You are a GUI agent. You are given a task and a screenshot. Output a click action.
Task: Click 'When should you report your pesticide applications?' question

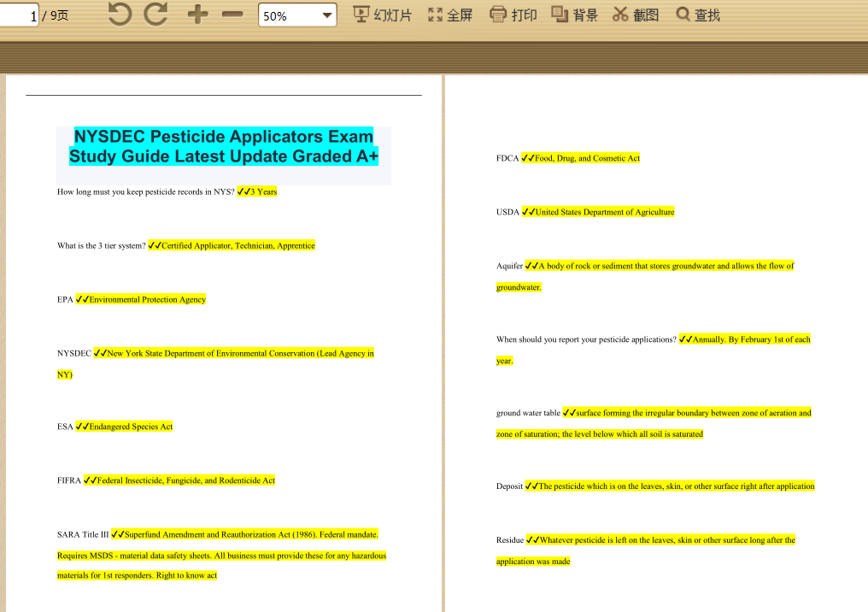coord(586,339)
